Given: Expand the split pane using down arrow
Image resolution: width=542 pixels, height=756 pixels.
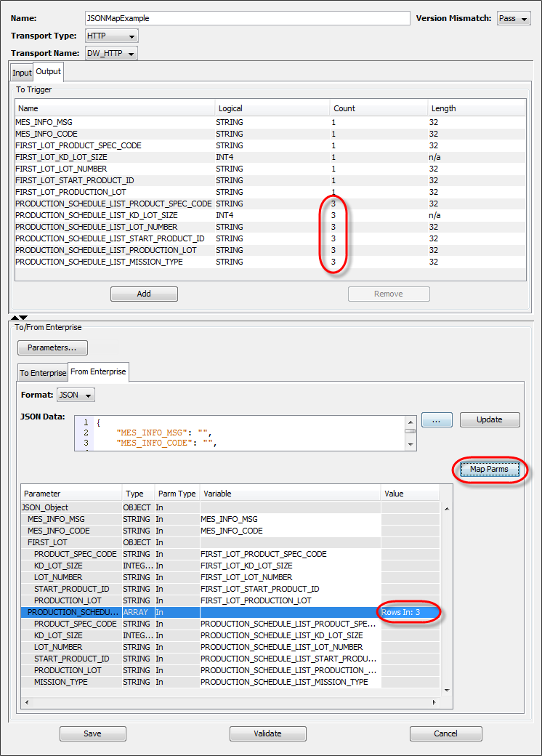Looking at the screenshot, I should pyautogui.click(x=23, y=317).
